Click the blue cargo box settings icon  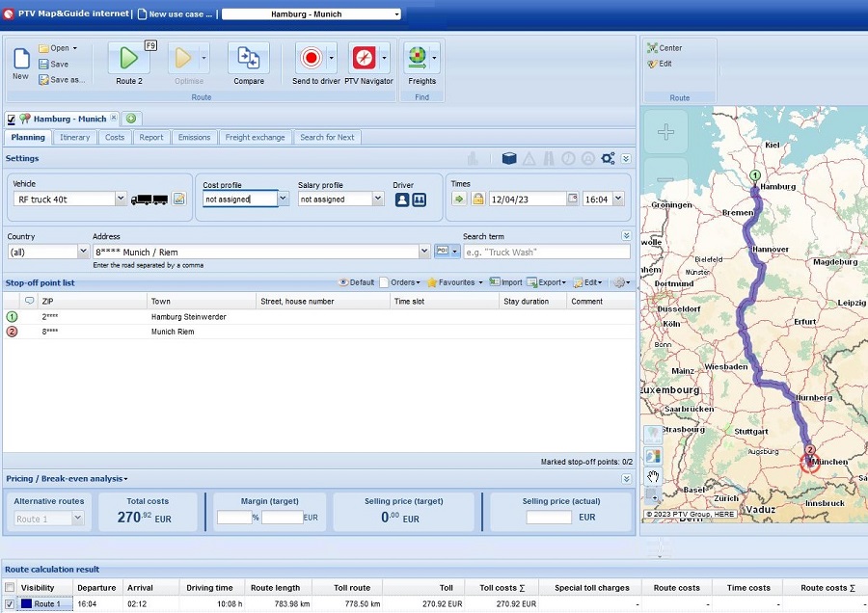click(509, 159)
